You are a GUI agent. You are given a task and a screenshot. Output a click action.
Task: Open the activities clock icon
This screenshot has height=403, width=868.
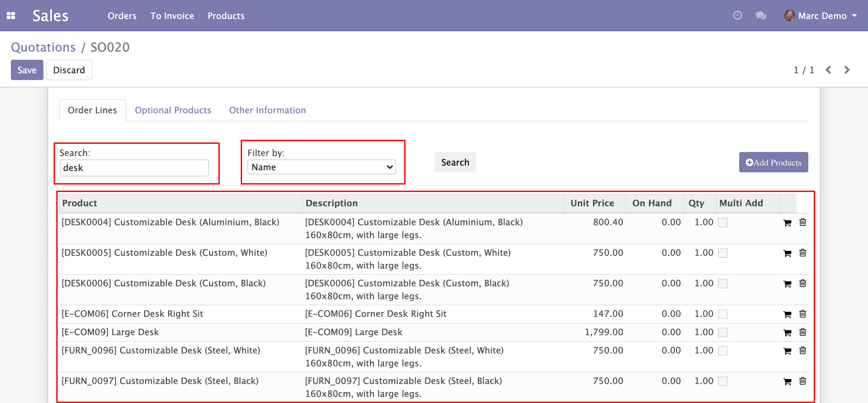pyautogui.click(x=737, y=16)
